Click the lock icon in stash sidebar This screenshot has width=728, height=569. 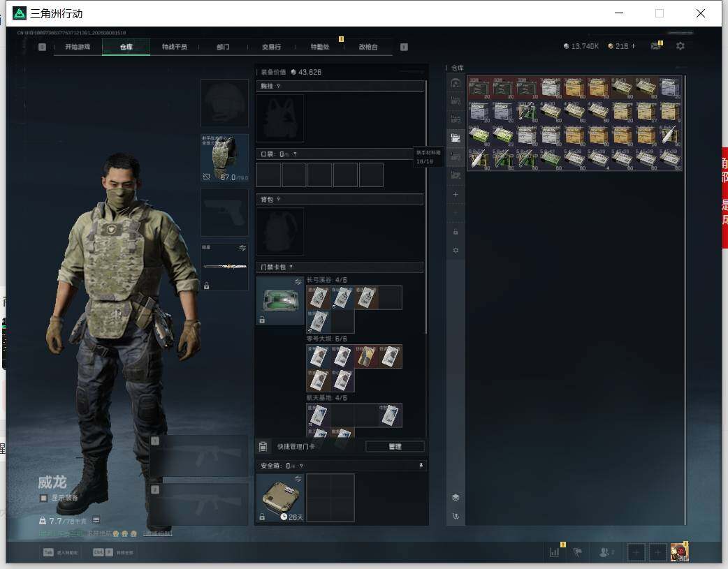point(456,232)
